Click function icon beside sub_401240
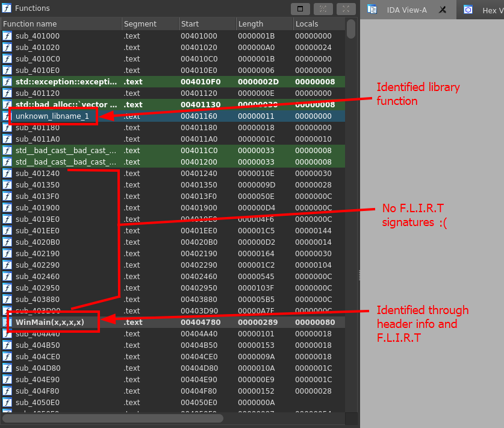The width and height of the screenshot is (504, 428). 7,174
